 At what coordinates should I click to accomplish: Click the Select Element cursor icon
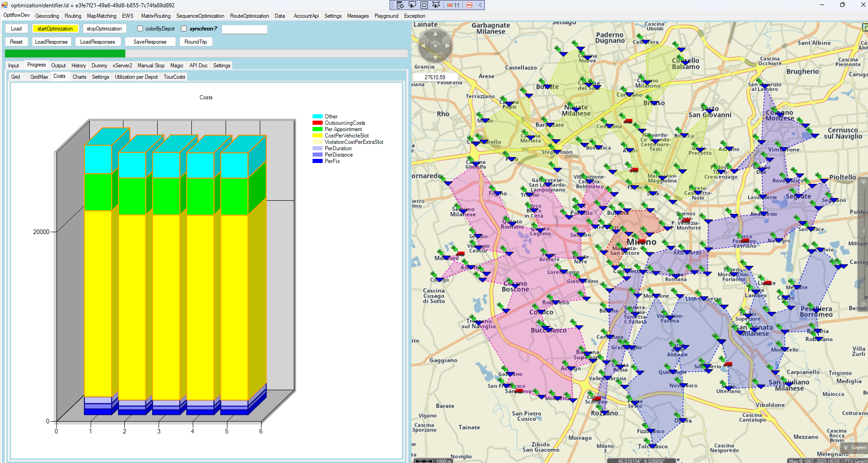coord(412,5)
